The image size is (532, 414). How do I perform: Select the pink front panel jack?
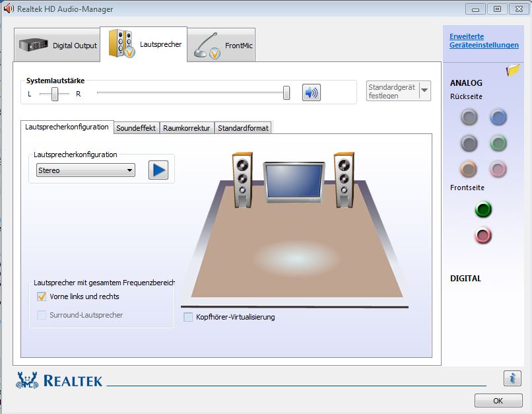pyautogui.click(x=483, y=235)
